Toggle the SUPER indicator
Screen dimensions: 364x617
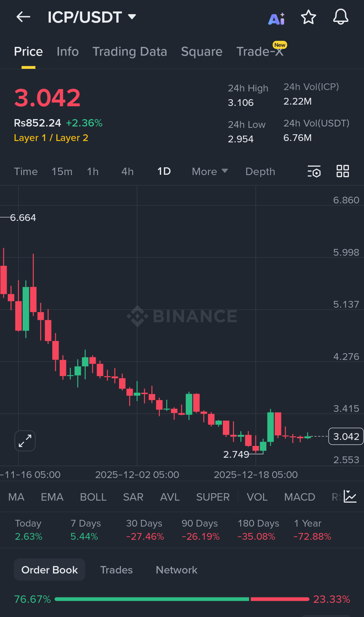pos(213,497)
